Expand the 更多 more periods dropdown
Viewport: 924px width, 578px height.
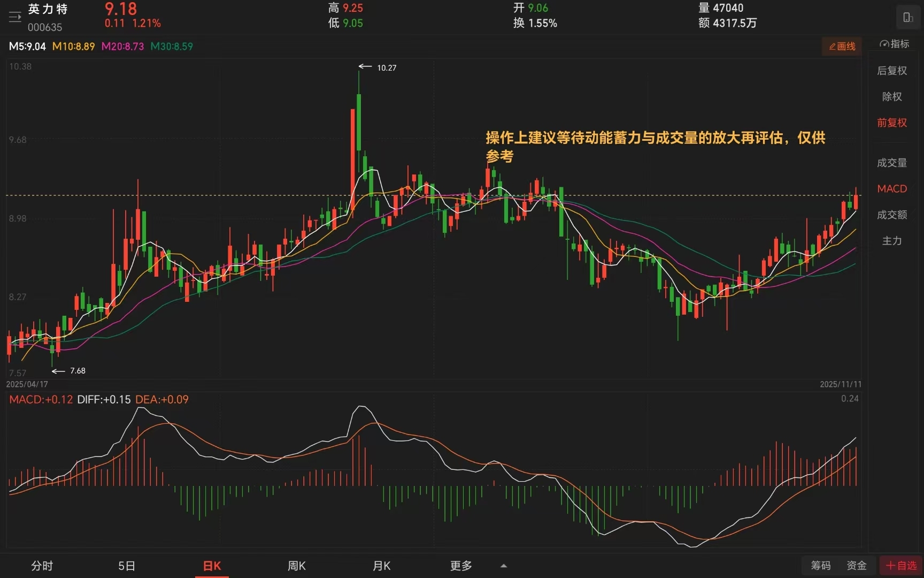pyautogui.click(x=461, y=566)
